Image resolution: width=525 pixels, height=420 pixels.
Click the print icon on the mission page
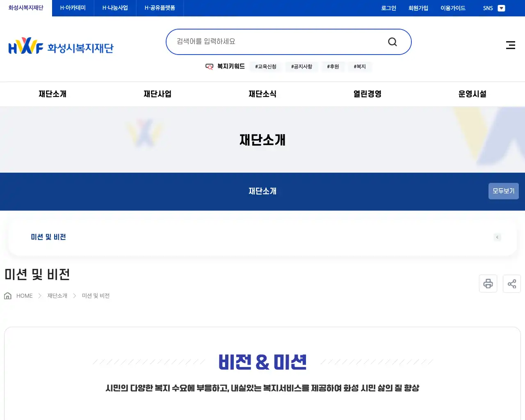488,283
